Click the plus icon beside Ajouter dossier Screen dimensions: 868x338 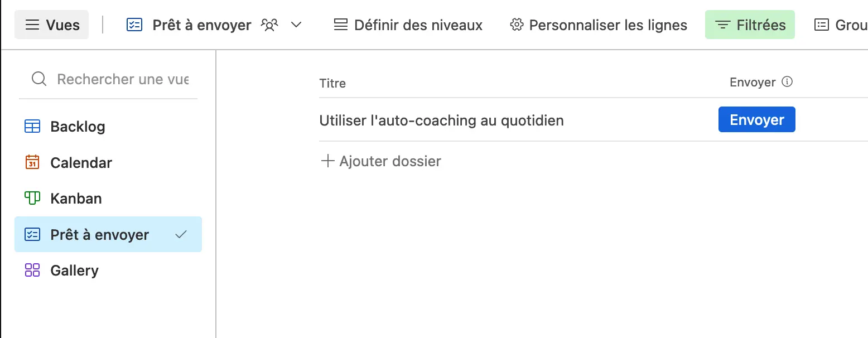[327, 161]
